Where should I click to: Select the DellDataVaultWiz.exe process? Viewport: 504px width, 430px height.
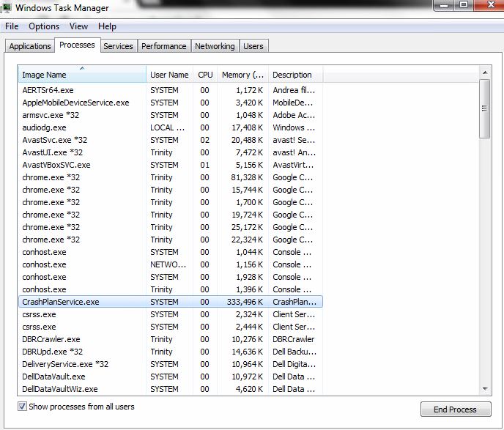pos(171,389)
